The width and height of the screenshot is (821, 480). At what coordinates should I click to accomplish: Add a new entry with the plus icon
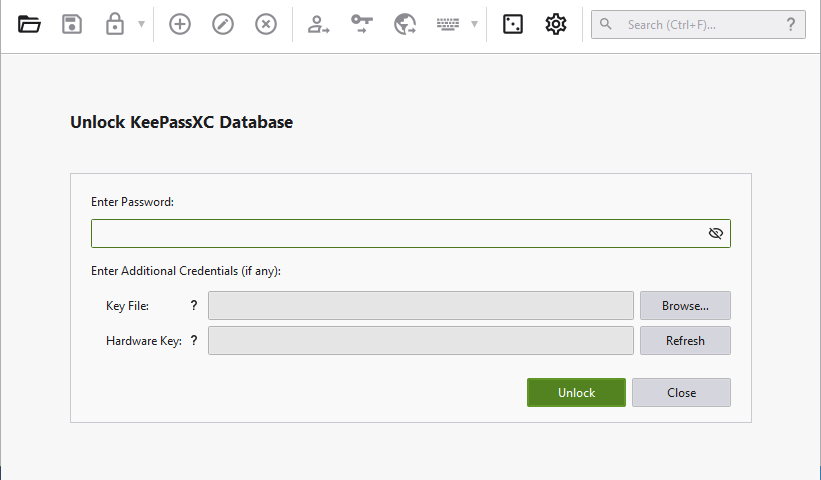pos(180,24)
